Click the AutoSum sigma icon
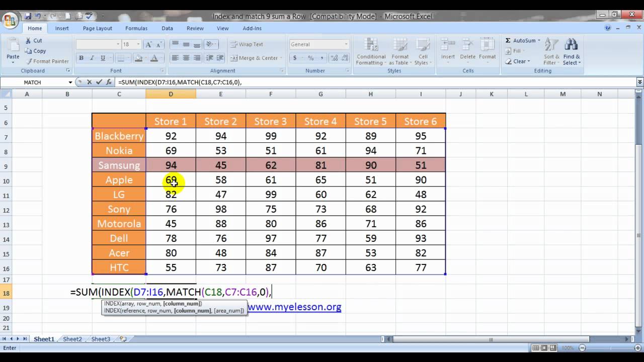This screenshot has height=362, width=644. pos(508,41)
